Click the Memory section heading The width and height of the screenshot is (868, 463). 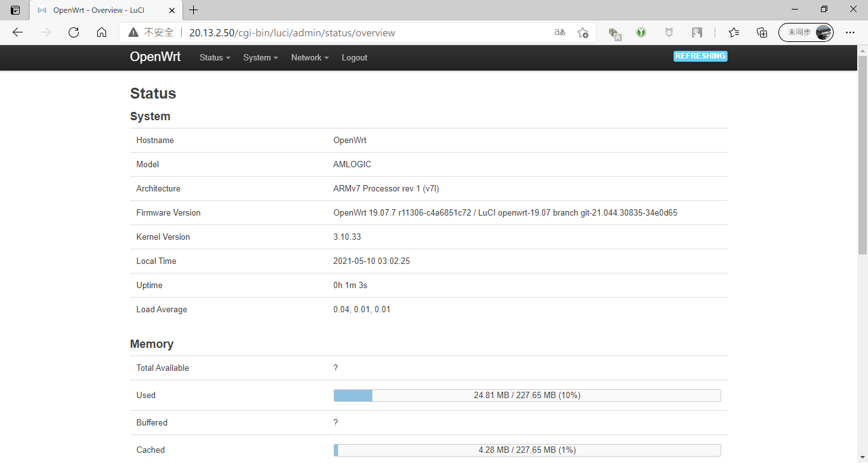152,344
